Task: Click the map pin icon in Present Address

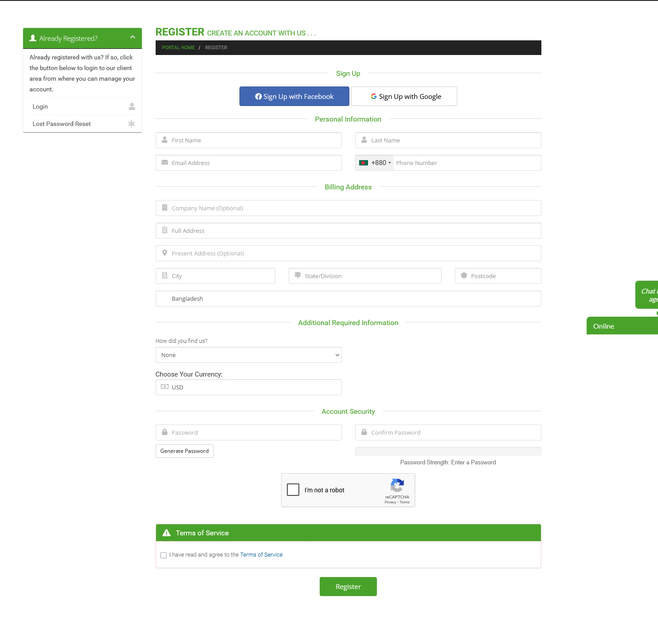Action: (x=164, y=253)
